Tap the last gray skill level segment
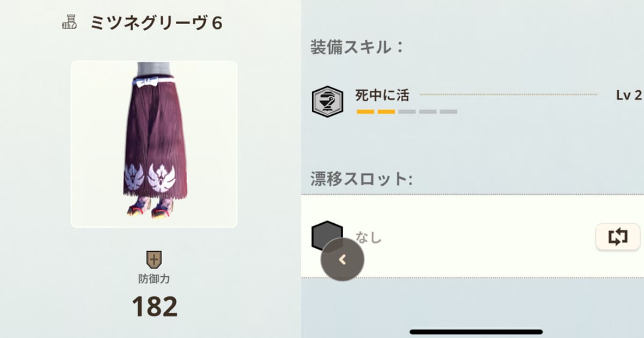The width and height of the screenshot is (644, 338). click(x=449, y=112)
